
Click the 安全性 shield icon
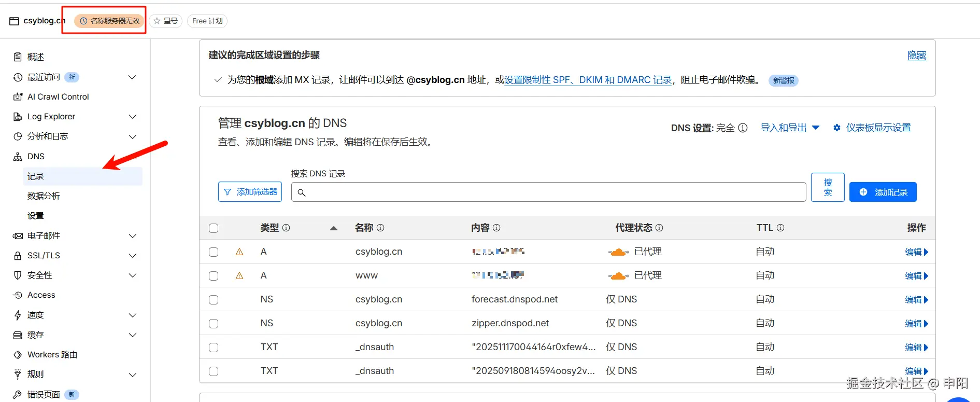pyautogui.click(x=18, y=275)
